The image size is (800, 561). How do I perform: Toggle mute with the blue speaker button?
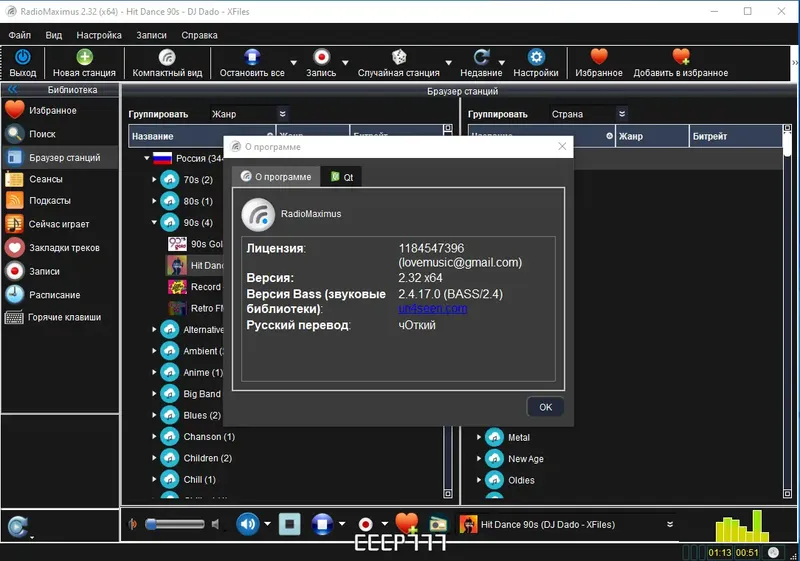click(248, 524)
